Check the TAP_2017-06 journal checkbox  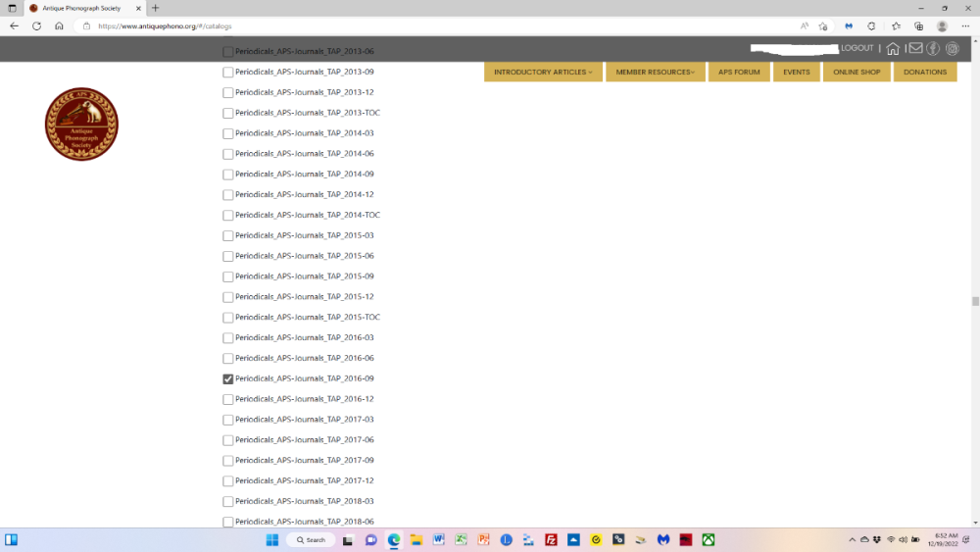pyautogui.click(x=228, y=440)
